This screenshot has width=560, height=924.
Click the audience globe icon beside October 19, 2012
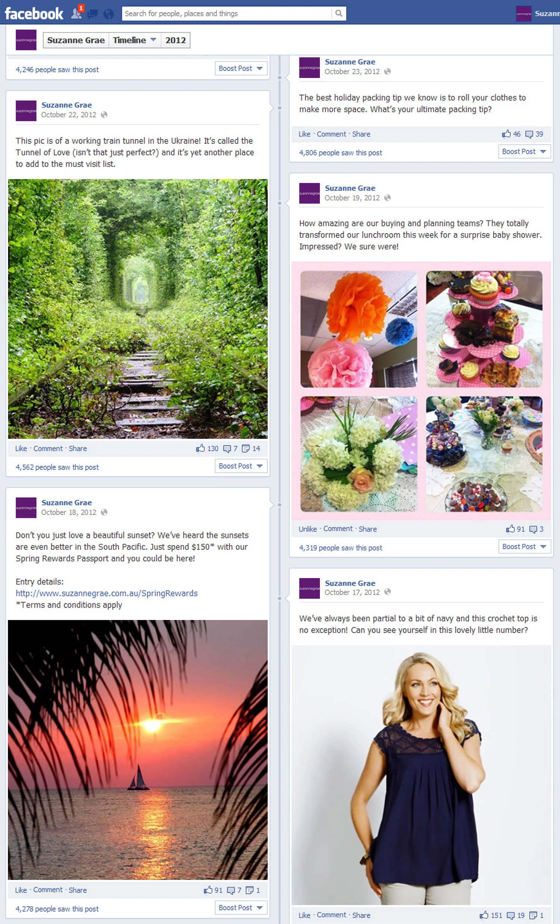tap(388, 198)
